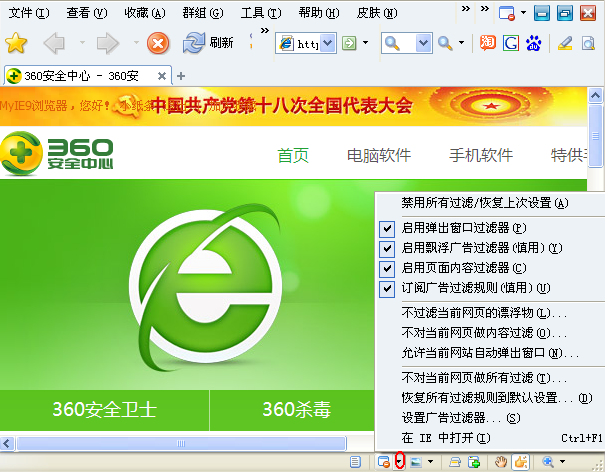Open the 皮肤 menu

[377, 13]
